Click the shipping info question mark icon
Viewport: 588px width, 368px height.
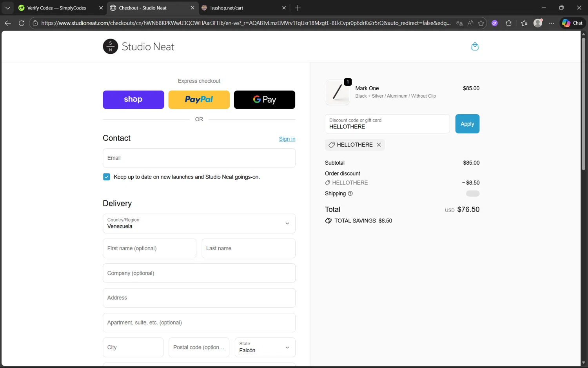coord(350,193)
